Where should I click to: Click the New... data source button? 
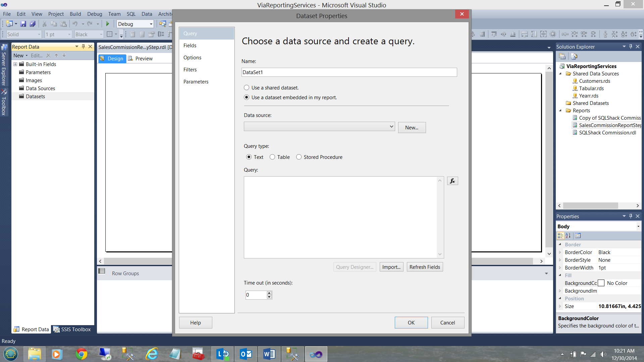412,128
